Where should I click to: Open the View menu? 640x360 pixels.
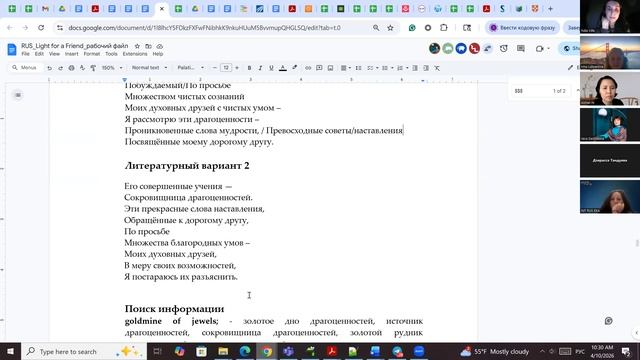(54, 54)
